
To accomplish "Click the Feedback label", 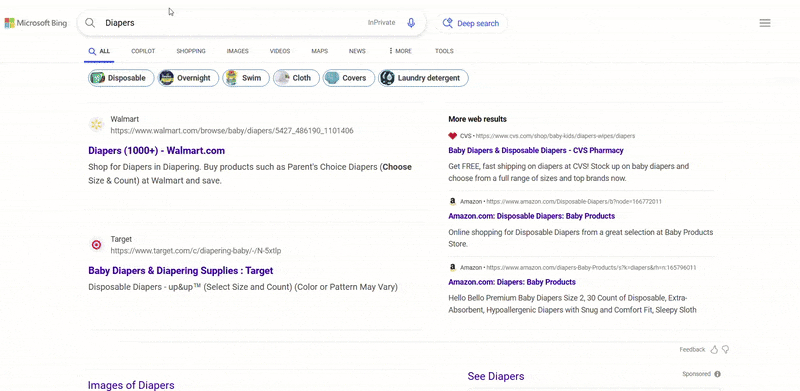I will click(692, 350).
